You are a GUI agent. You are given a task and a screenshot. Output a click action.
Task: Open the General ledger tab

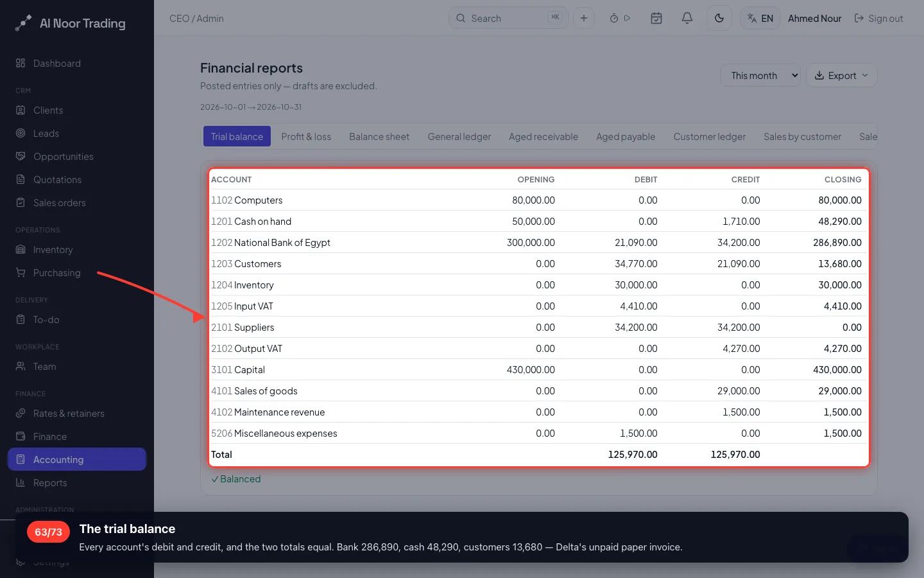(x=459, y=136)
